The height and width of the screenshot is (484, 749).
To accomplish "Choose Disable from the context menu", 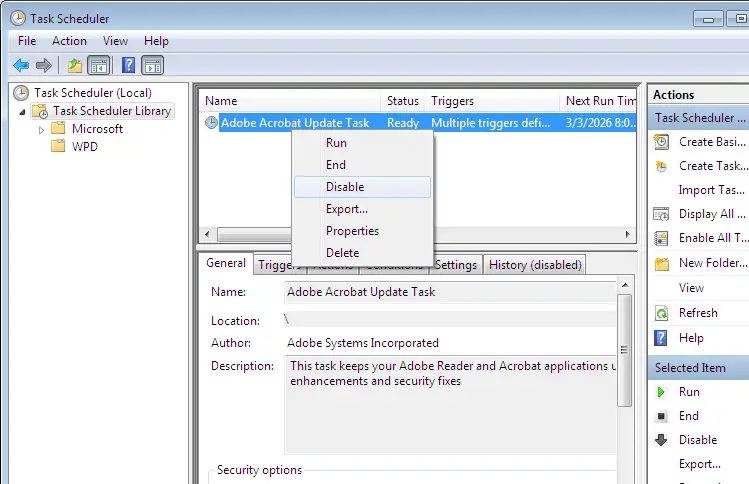I will 363,187.
